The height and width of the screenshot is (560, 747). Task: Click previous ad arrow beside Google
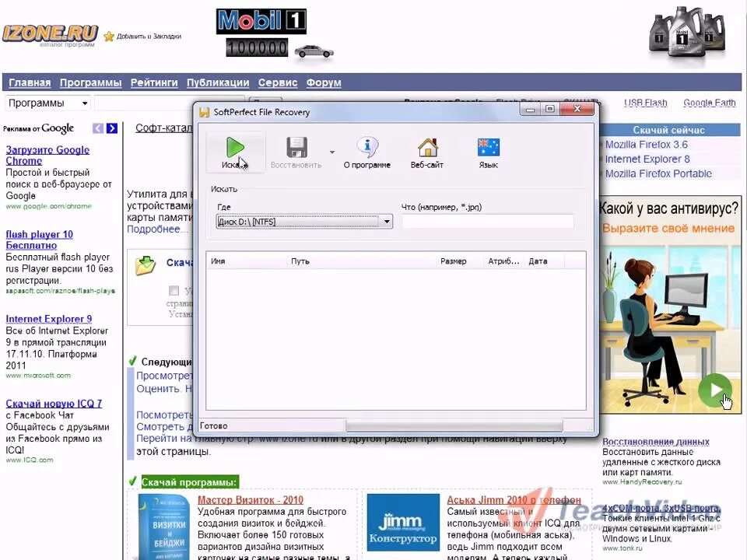click(98, 128)
